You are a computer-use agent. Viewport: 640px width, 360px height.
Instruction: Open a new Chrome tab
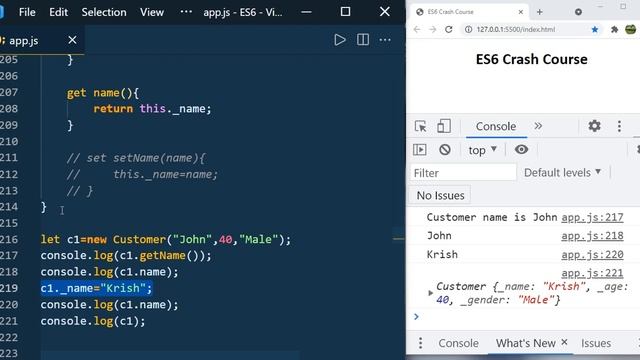tap(540, 12)
